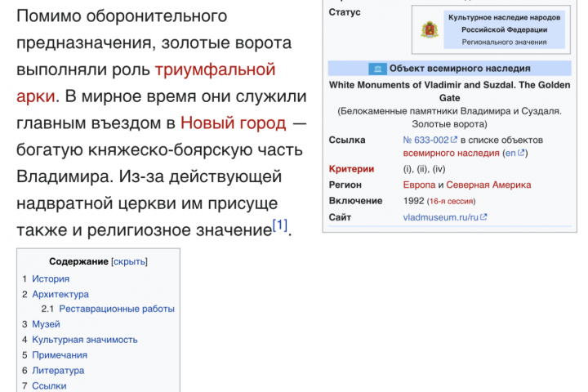
Task: Click the 'Включение' row label
Action: pos(355,201)
